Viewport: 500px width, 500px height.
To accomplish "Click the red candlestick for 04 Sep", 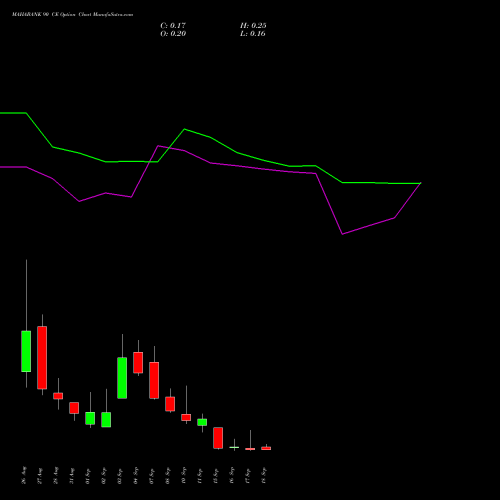I will 138,362.
